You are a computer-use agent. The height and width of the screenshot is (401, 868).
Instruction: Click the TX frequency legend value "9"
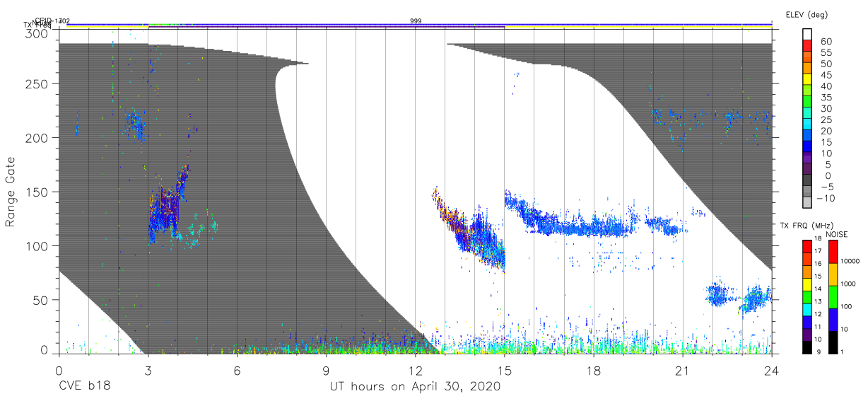(819, 351)
